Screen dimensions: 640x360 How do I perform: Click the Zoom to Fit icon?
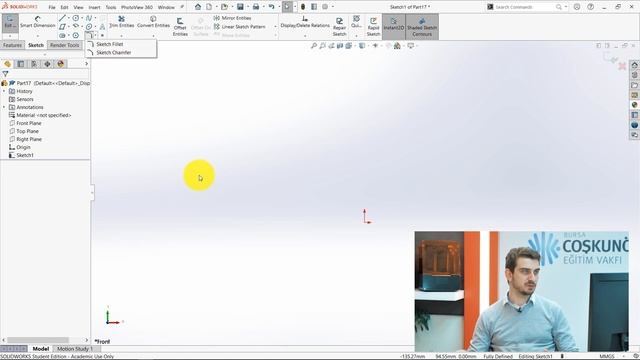click(x=313, y=46)
